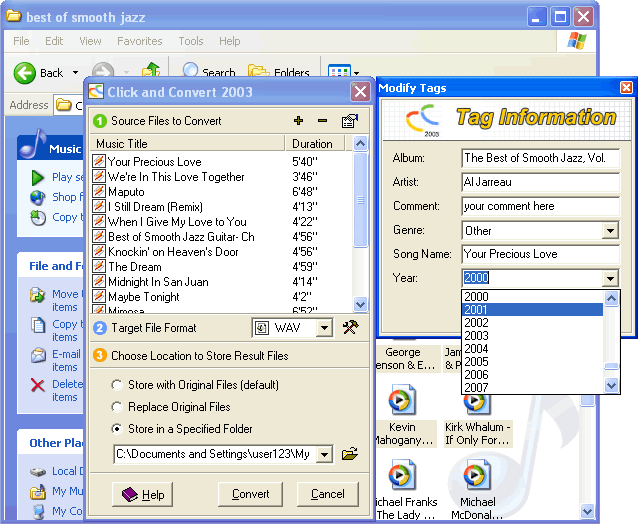This screenshot has width=638, height=524.
Task: Click the Album text field
Action: click(540, 158)
